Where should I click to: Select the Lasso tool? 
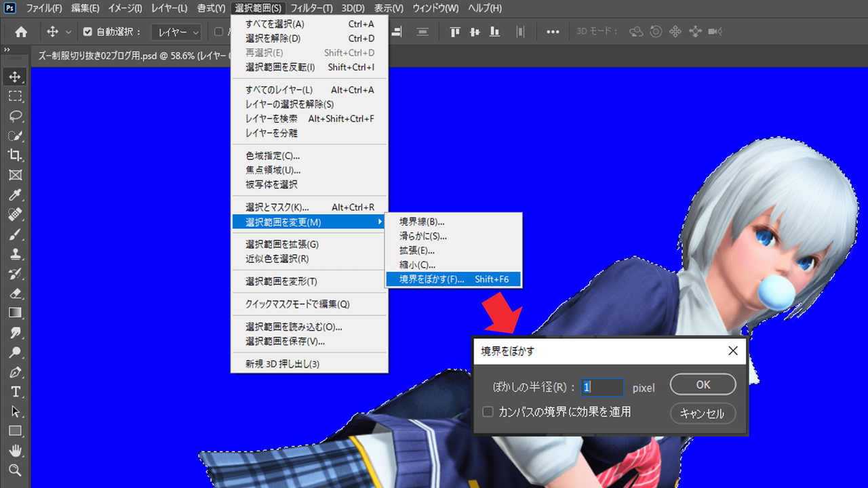(15, 116)
